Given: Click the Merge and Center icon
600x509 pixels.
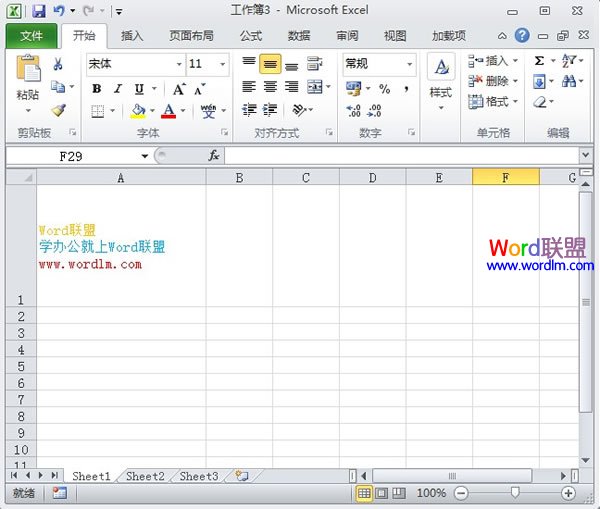Looking at the screenshot, I should point(315,87).
